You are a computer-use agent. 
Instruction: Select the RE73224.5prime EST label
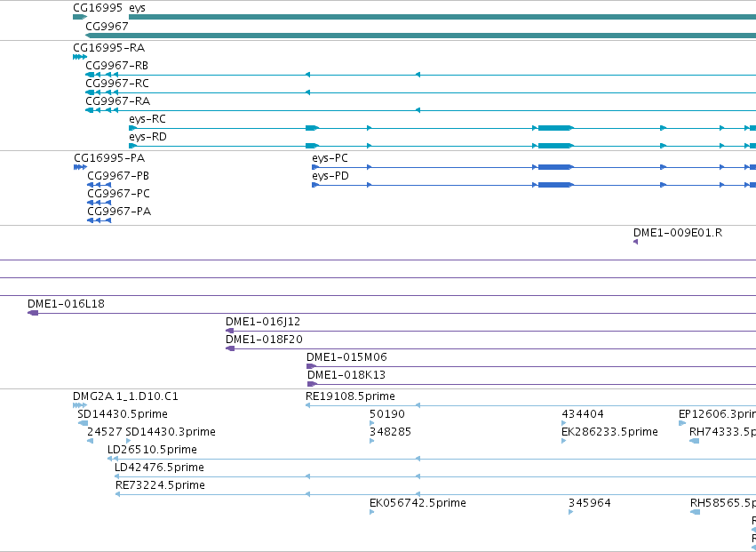(x=160, y=485)
